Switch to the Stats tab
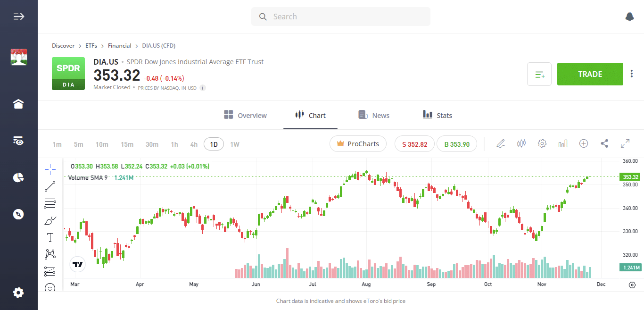Screen dimensions: 644x310 (437, 115)
